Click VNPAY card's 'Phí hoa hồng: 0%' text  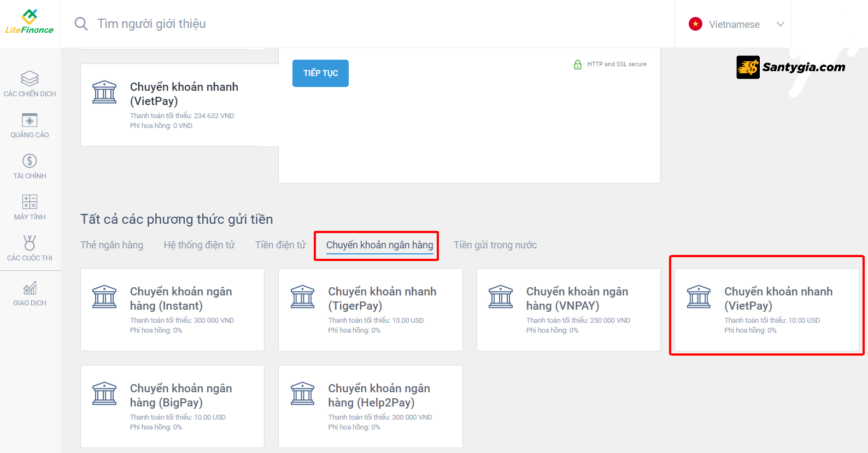[552, 330]
